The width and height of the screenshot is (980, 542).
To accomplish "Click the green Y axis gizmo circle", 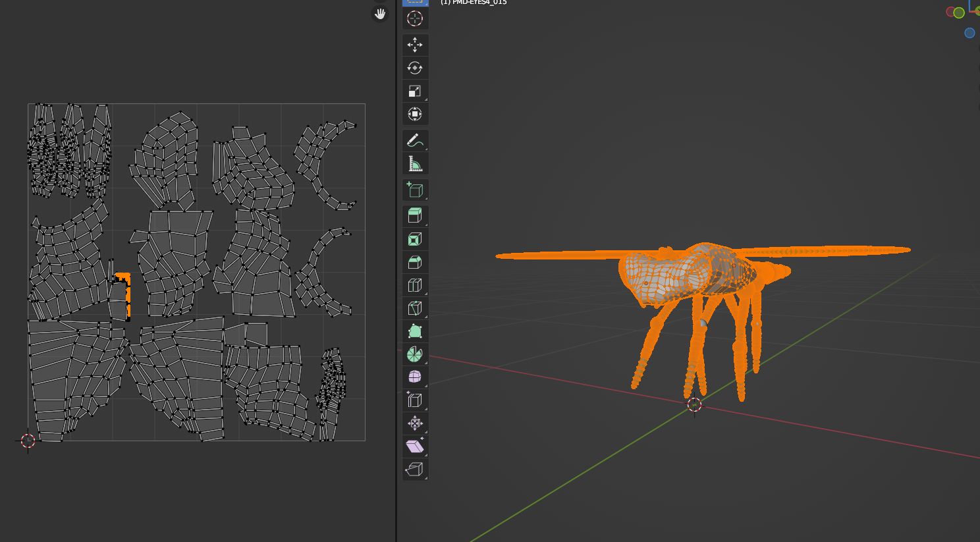I will (959, 13).
